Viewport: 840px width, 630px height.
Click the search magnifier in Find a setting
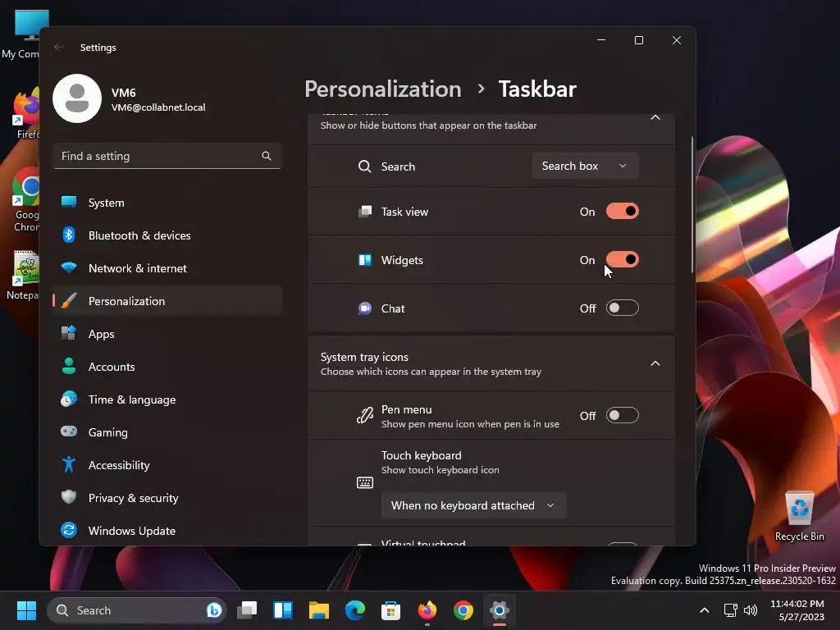267,156
